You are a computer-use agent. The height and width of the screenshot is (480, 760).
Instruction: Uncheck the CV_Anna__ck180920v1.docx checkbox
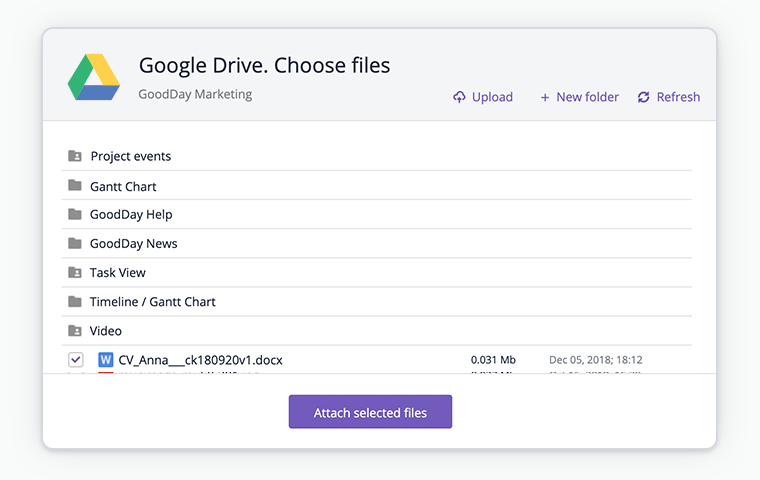point(76,360)
